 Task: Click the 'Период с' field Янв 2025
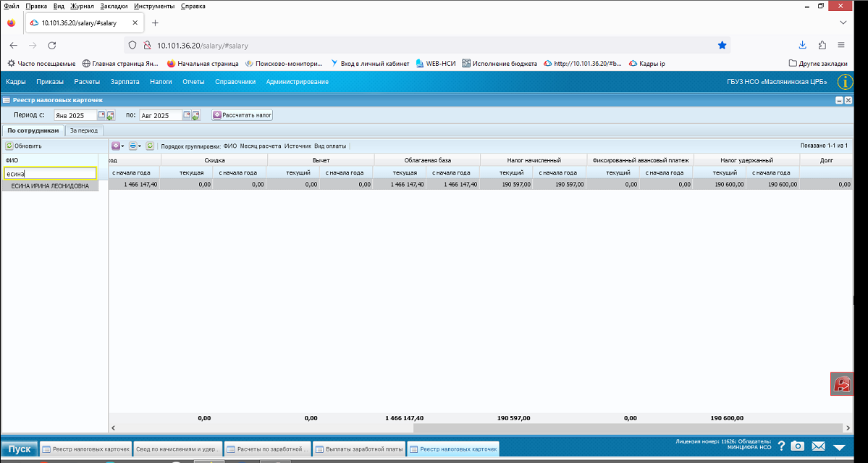(x=75, y=116)
